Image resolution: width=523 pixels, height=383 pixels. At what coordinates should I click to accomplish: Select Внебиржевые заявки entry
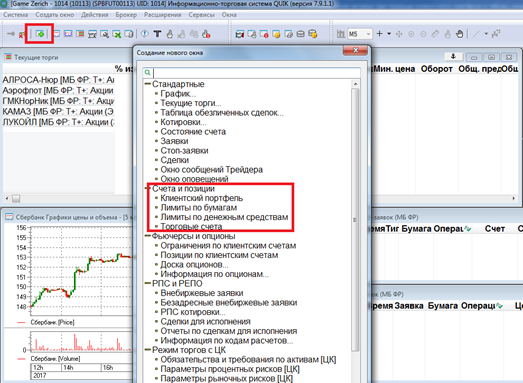(202, 293)
